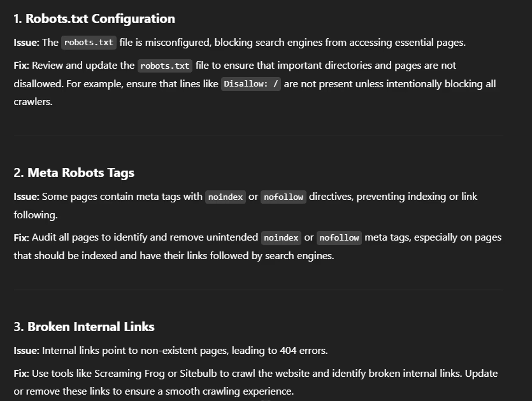Click nofollow code chip before "meta tags, especially"
This screenshot has height=401, width=532.
point(339,237)
